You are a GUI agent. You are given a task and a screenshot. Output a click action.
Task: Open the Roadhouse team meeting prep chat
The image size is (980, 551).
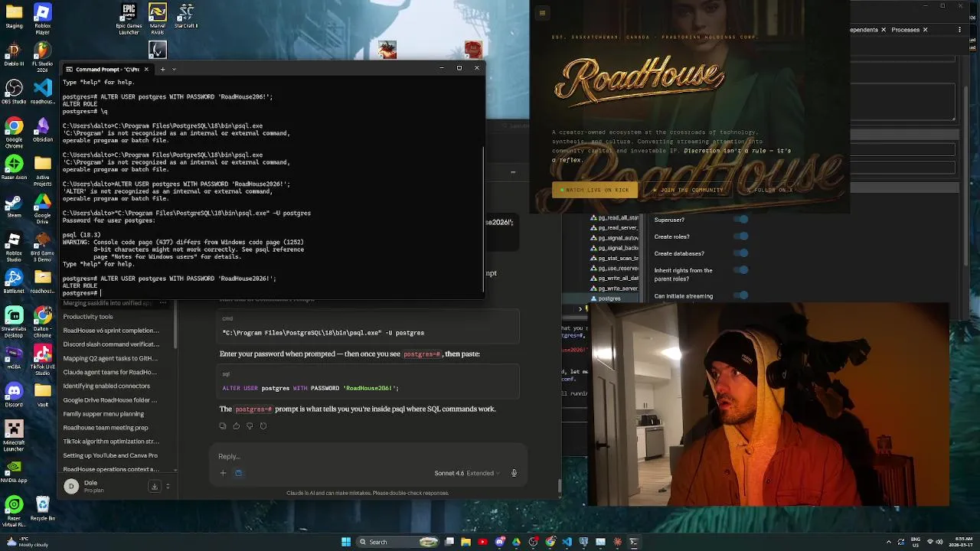click(x=106, y=428)
